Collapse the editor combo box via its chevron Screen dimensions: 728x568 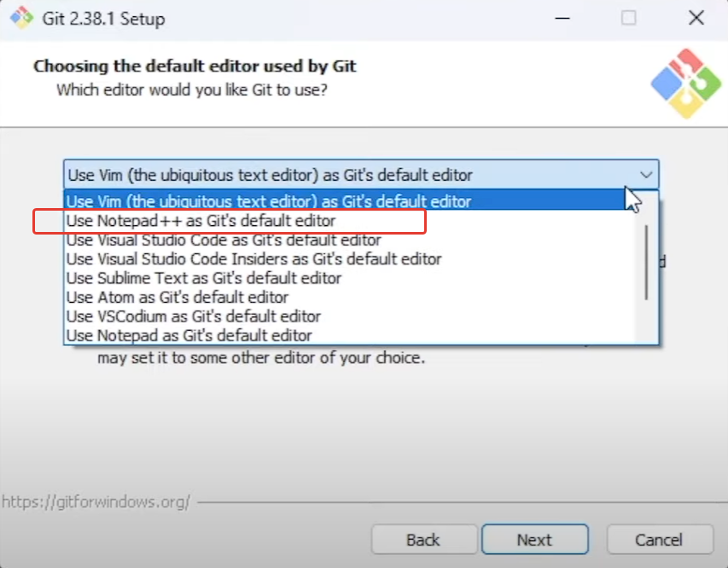tap(646, 175)
